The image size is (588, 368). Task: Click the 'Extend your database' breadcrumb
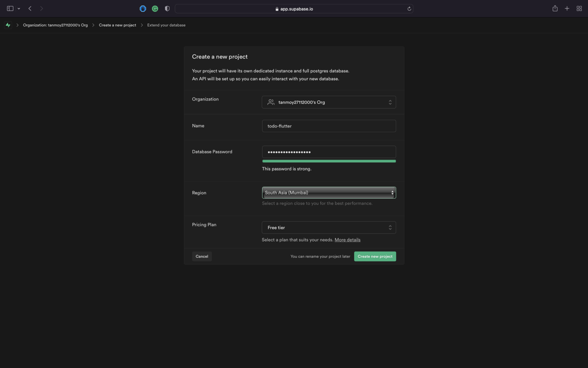pos(166,25)
